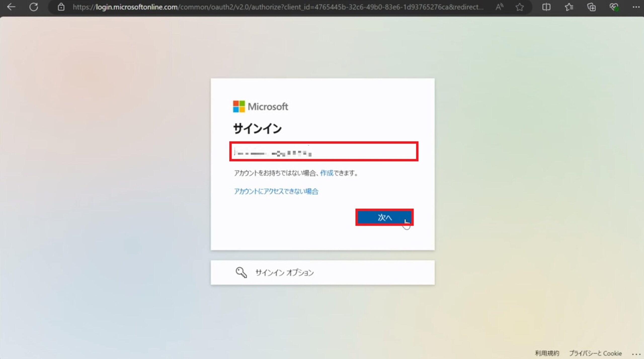This screenshot has height=359, width=644.
Task: Click the address bar URL
Action: pyautogui.click(x=278, y=7)
